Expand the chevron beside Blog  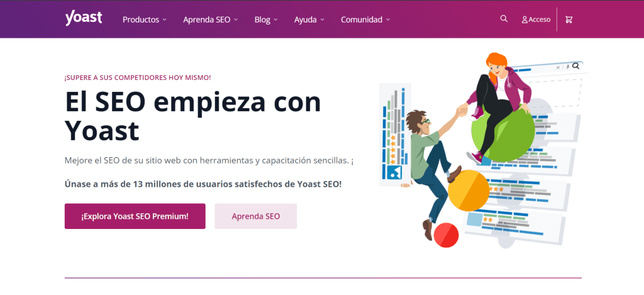click(275, 19)
